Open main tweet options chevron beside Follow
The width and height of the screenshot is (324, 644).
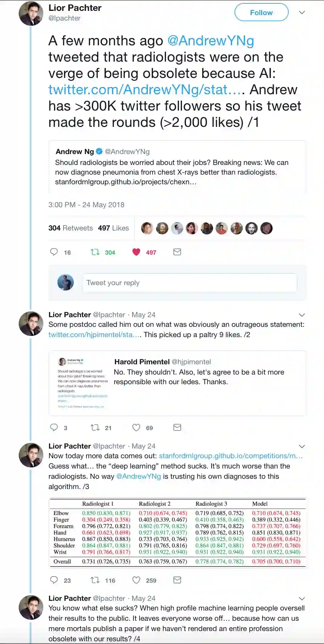tap(302, 12)
